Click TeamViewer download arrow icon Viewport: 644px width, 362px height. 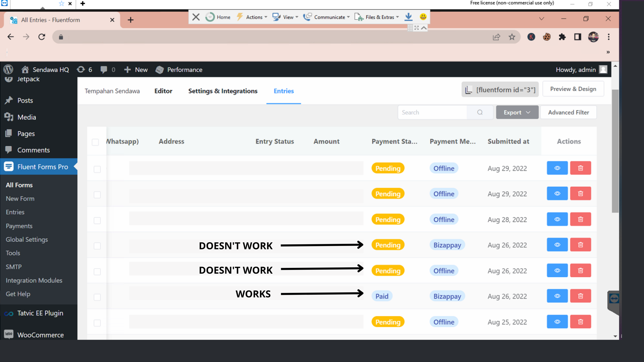(x=408, y=17)
